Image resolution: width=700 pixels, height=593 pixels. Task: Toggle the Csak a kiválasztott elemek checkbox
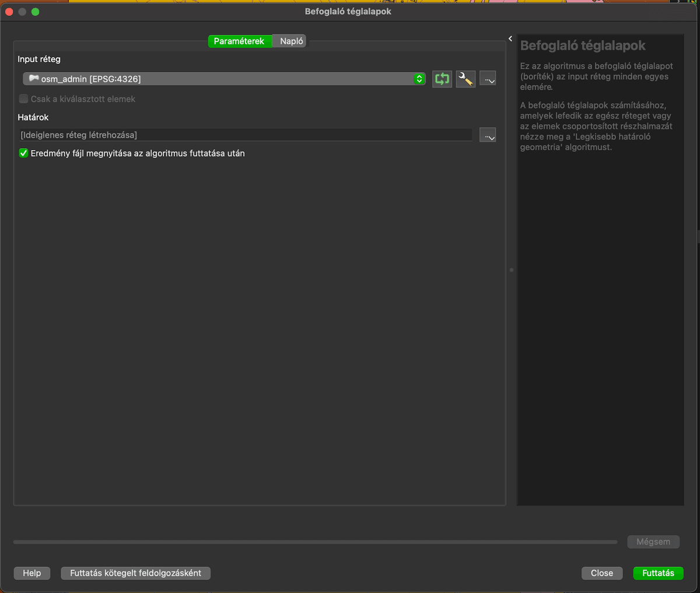click(24, 99)
